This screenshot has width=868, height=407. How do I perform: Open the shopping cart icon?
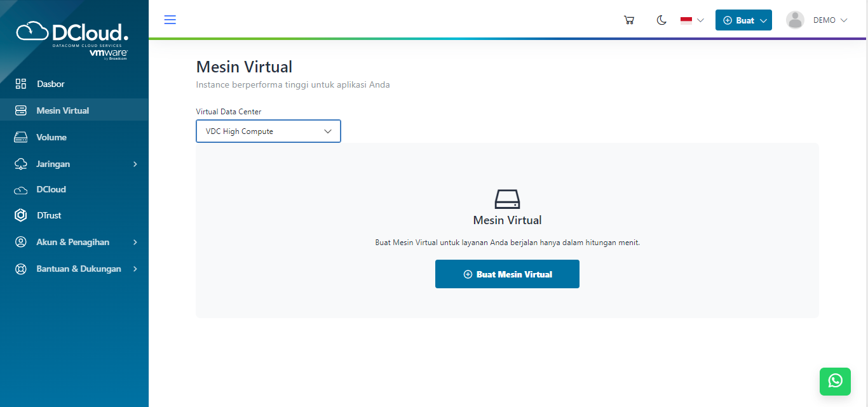628,20
